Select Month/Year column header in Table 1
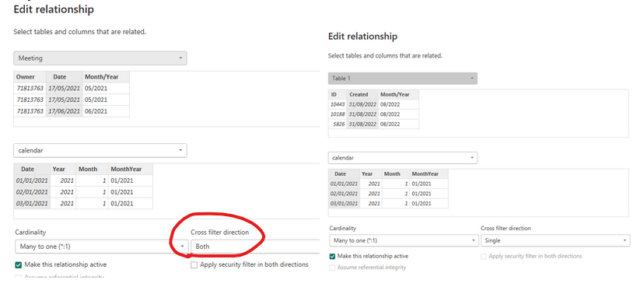Image resolution: width=644 pixels, height=287 pixels. pyautogui.click(x=399, y=94)
